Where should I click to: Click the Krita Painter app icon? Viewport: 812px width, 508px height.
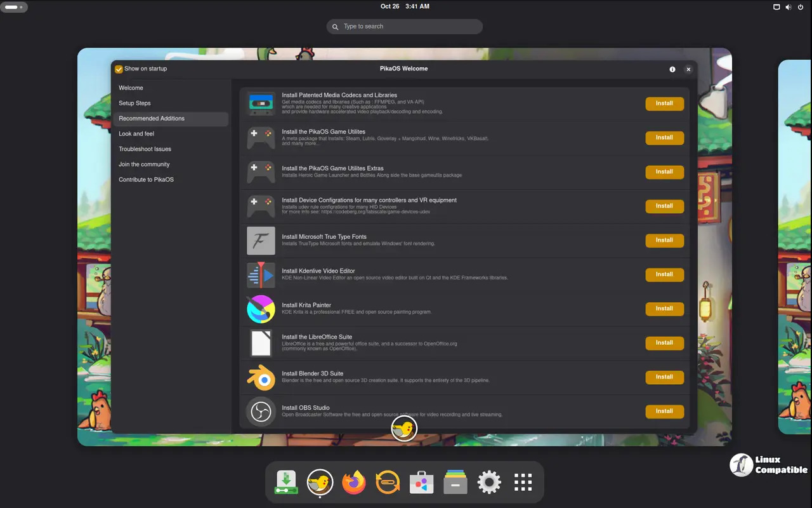(x=261, y=309)
